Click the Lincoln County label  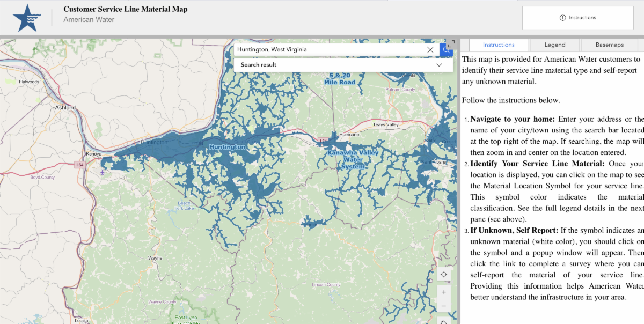click(x=326, y=284)
